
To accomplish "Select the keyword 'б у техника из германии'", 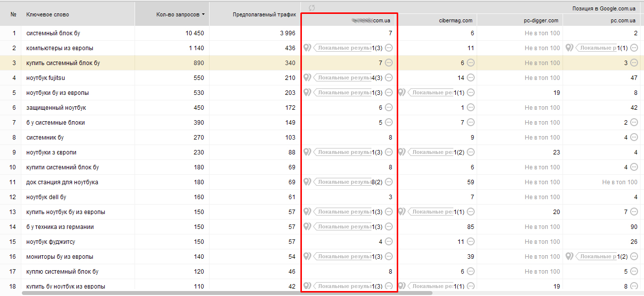I will tap(60, 227).
